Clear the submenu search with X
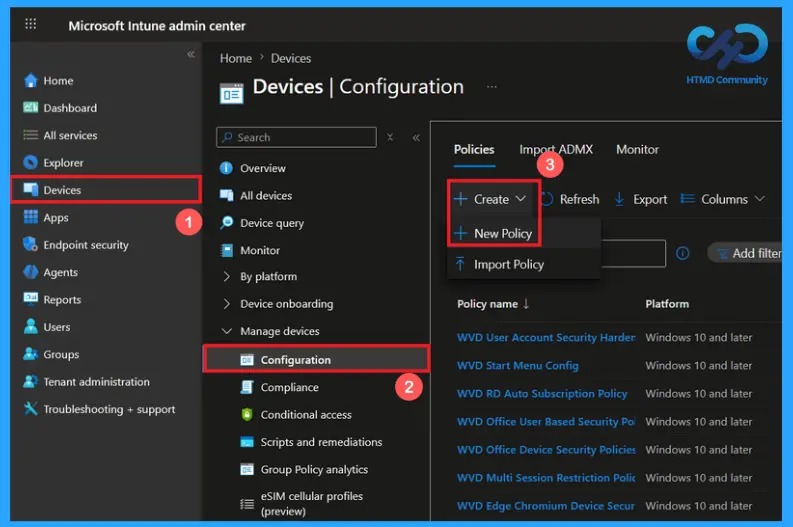Image resolution: width=793 pixels, height=527 pixels. (x=390, y=137)
